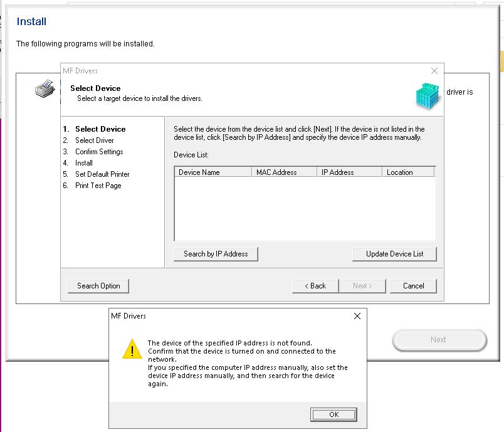Click the printer icon in Install window
This screenshot has height=432, width=504.
44,89
